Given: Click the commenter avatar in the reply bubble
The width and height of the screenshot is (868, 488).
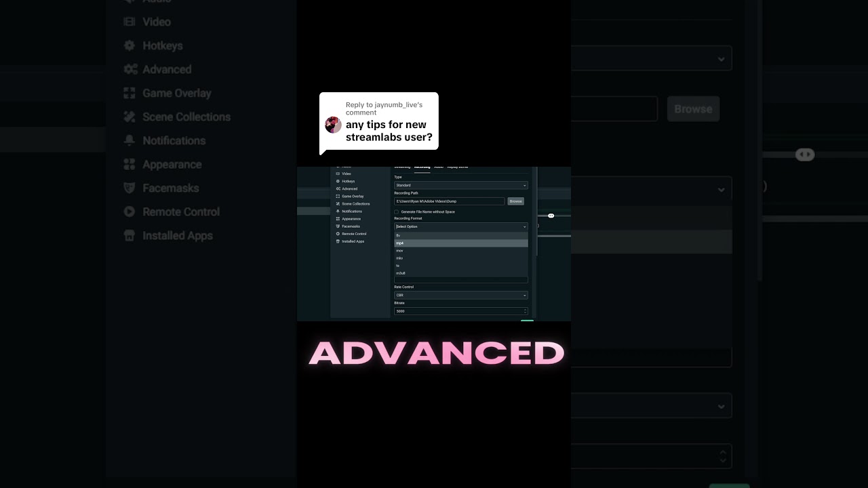Looking at the screenshot, I should (x=333, y=125).
